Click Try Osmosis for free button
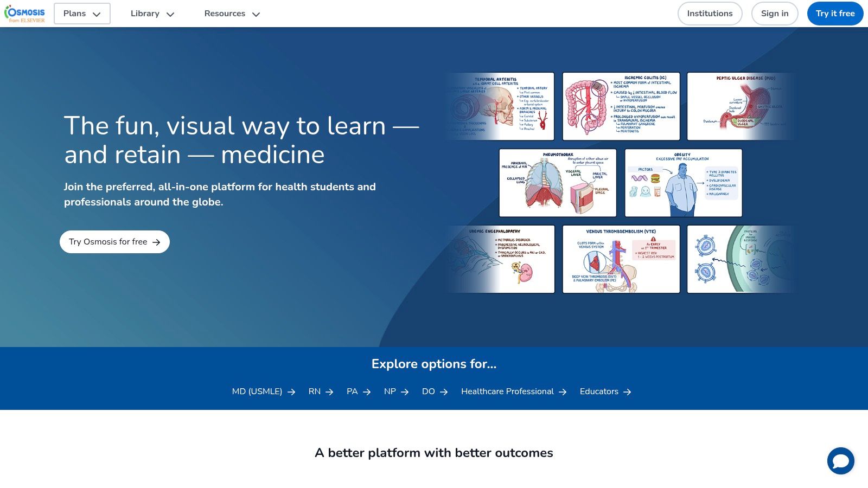Screen dimensions: 868x488 point(114,242)
